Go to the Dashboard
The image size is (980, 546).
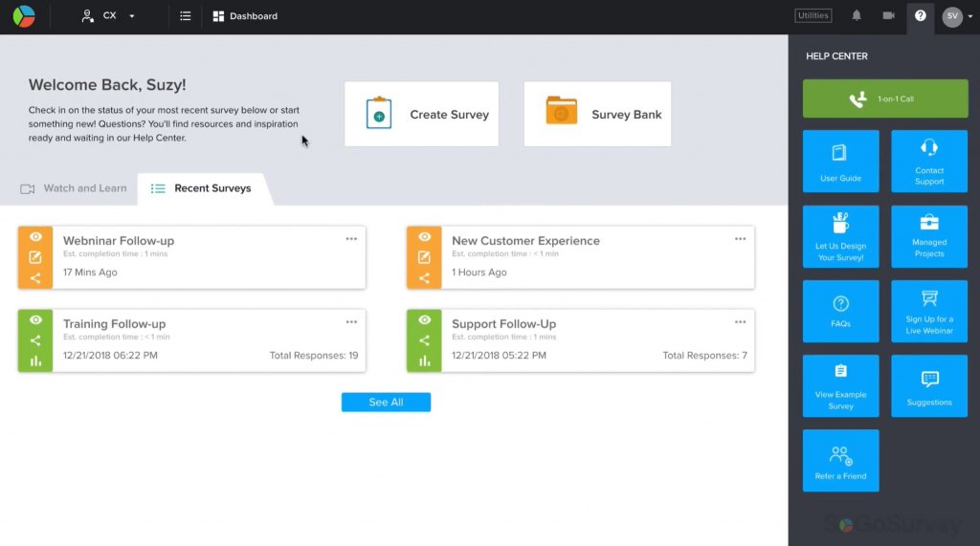[x=245, y=16]
